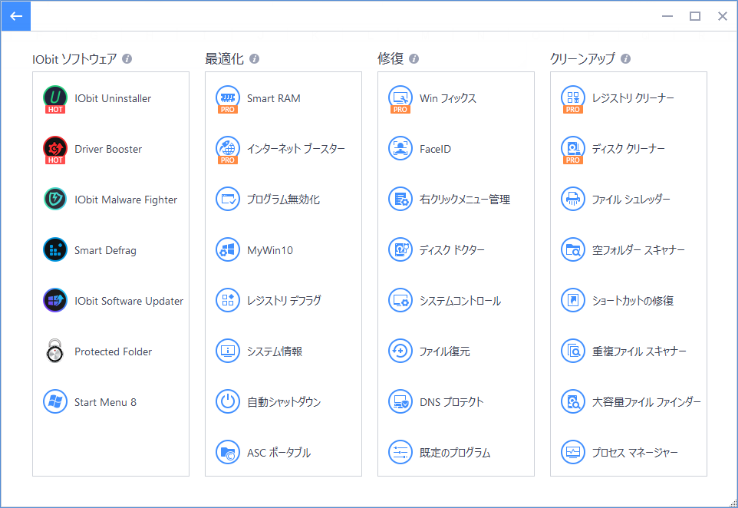The image size is (738, 508).
Task: Open プログラム無効化 tool icon
Action: pos(228,199)
